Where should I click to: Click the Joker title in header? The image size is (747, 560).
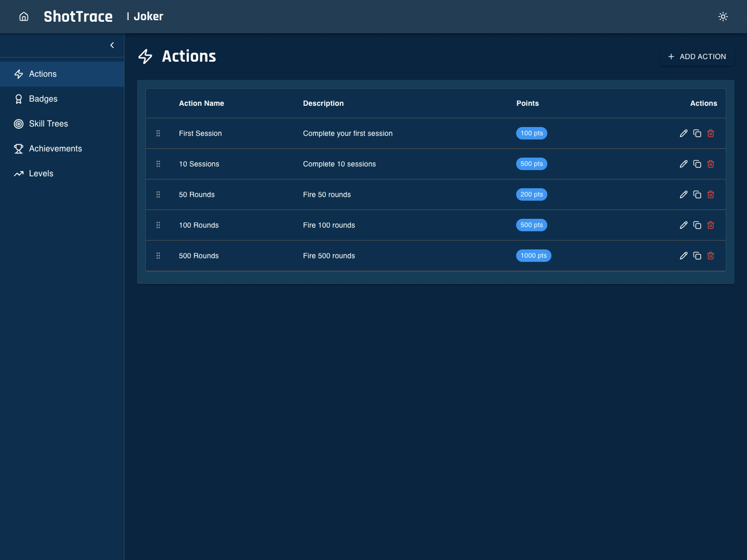pos(148,17)
